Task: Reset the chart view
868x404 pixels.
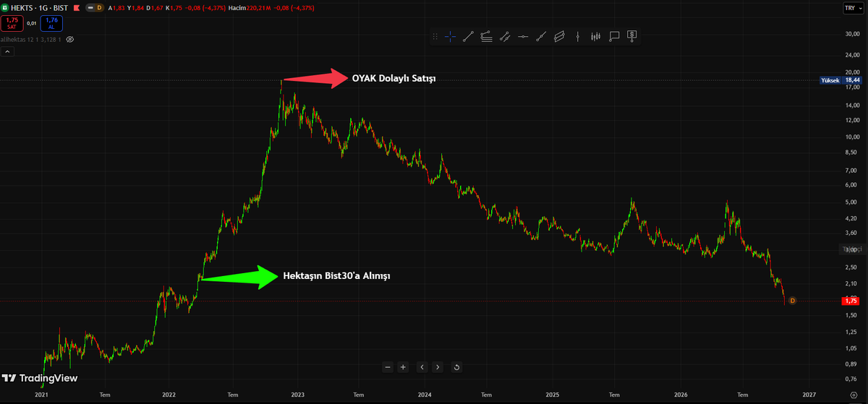Action: [456, 367]
